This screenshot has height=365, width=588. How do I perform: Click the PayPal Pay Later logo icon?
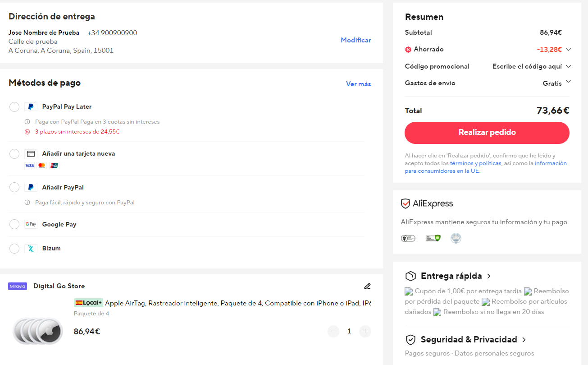[31, 107]
